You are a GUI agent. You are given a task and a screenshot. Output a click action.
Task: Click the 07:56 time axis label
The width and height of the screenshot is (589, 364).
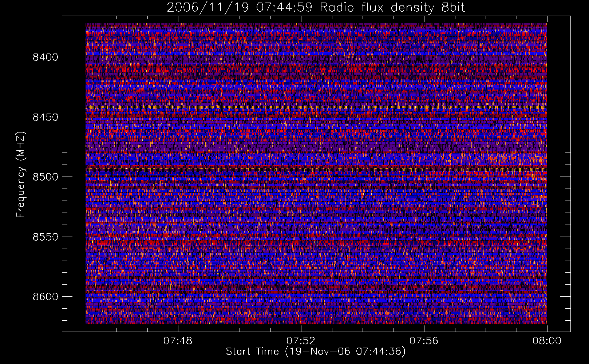click(x=424, y=341)
